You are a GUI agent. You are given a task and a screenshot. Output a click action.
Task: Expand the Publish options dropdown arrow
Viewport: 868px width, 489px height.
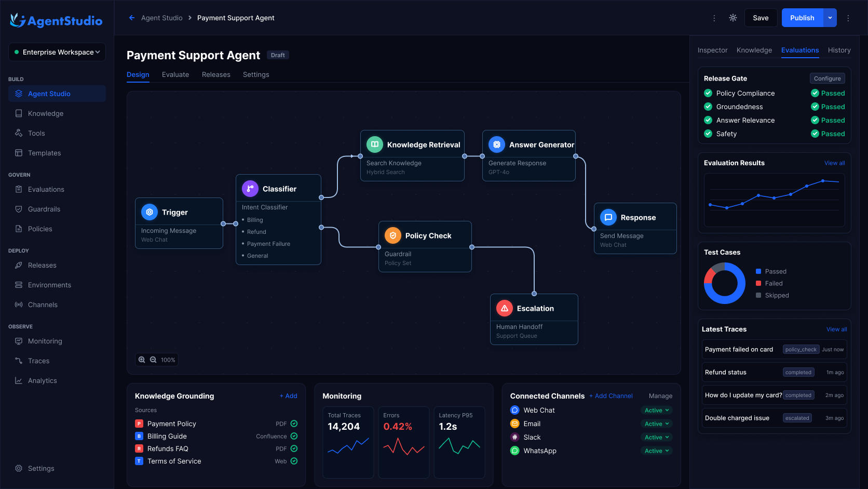click(830, 18)
